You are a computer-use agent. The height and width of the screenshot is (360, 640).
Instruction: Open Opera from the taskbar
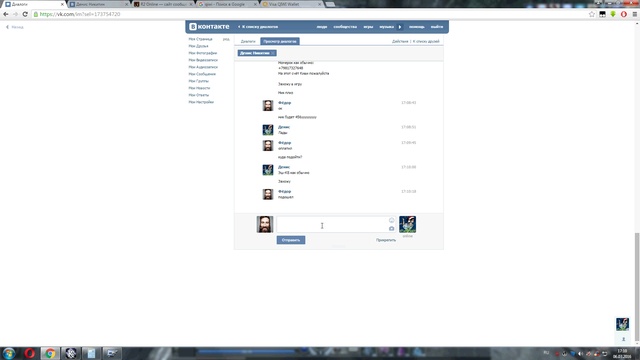click(29, 353)
